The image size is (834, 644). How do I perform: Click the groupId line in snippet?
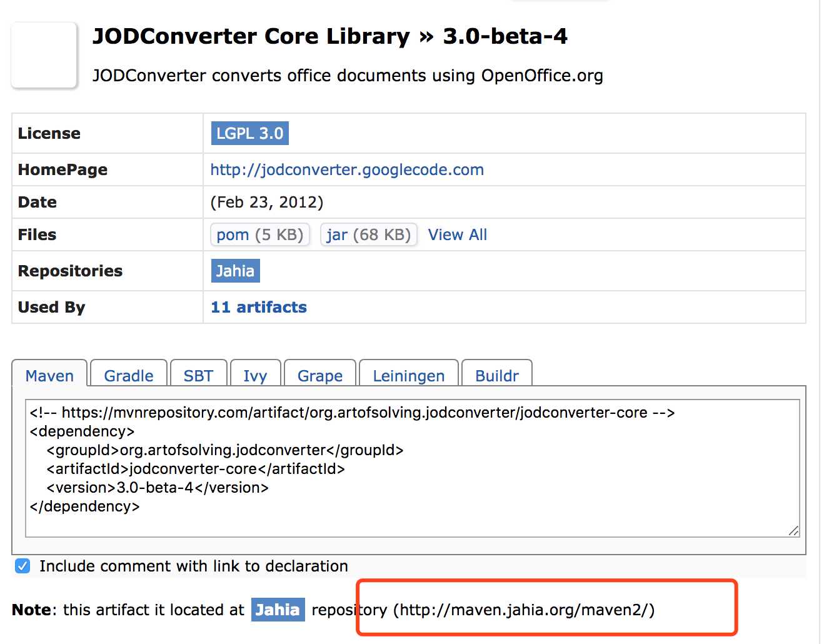tap(225, 450)
